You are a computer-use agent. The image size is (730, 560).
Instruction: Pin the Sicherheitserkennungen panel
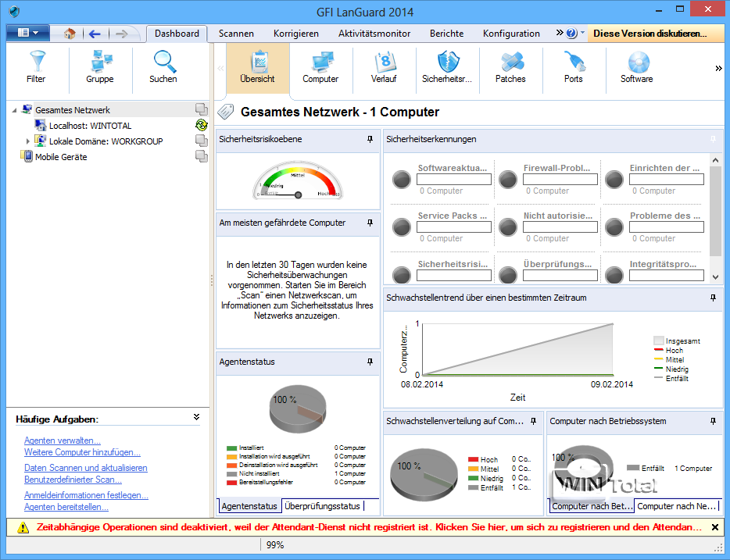click(713, 139)
